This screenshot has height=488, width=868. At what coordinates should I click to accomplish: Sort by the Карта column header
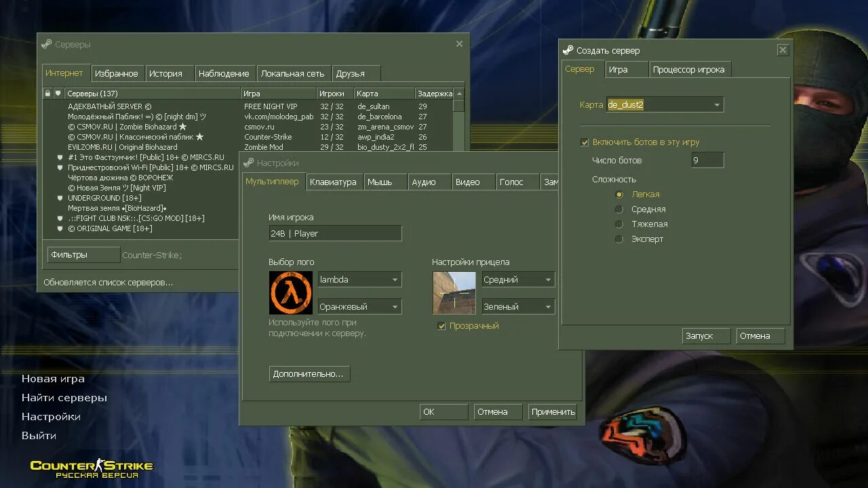[x=384, y=94]
